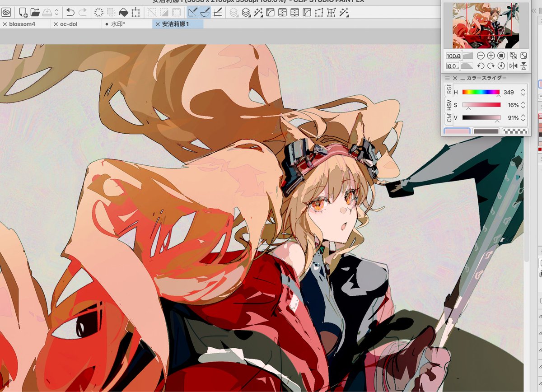The image size is (542, 392).
Task: Close the カラースライダー panel
Action: pos(455,78)
